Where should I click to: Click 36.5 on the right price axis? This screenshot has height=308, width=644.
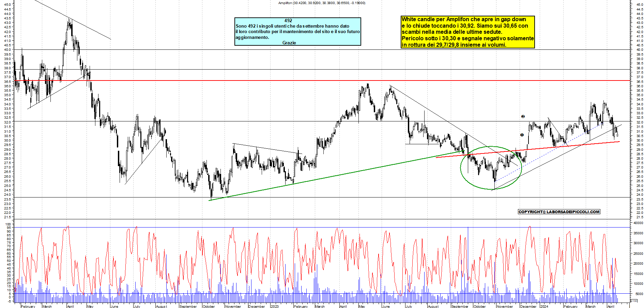click(640, 82)
